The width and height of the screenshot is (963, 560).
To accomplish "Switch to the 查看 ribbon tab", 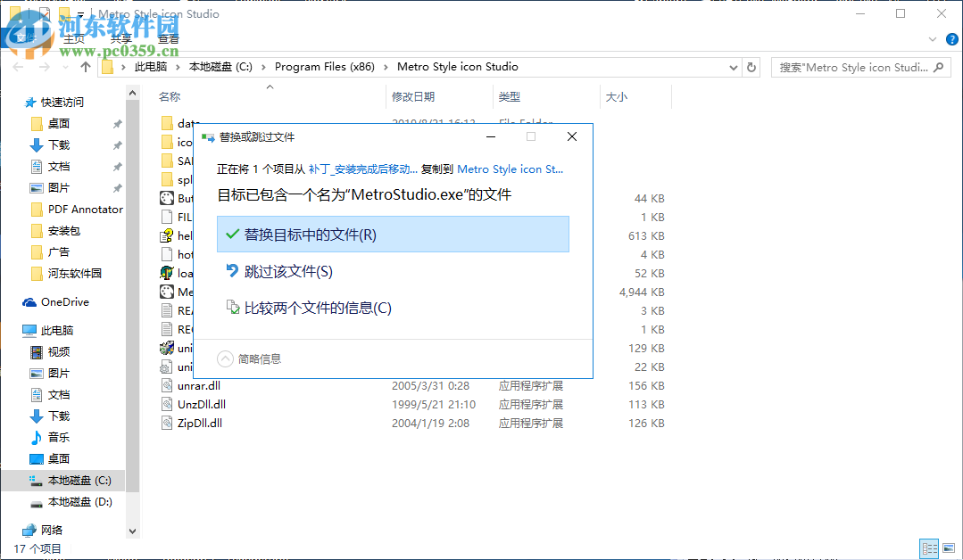I will 169,38.
